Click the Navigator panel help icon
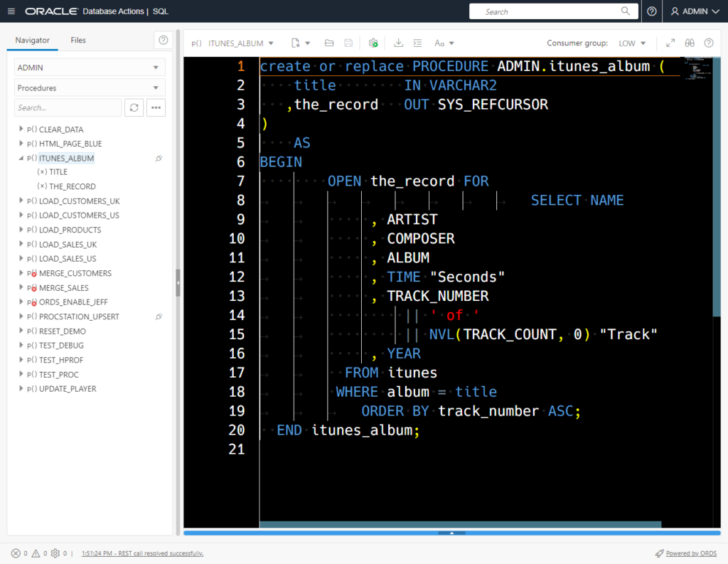Viewport: 728px width, 564px height. click(x=163, y=40)
